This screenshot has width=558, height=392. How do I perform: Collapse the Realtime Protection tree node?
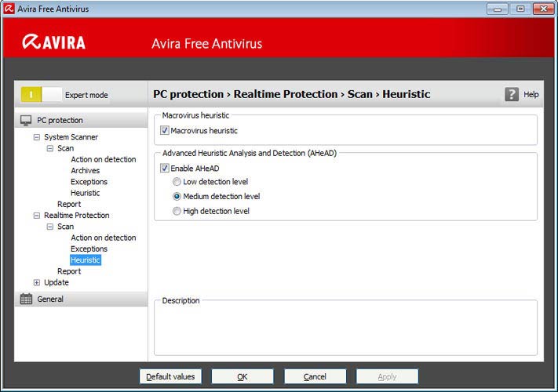[x=36, y=216]
